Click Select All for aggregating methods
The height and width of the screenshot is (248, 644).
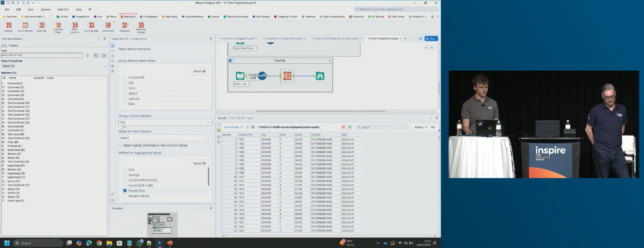tap(199, 164)
